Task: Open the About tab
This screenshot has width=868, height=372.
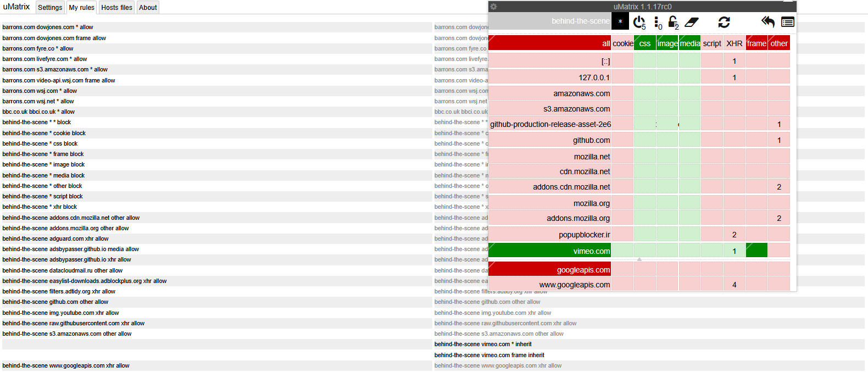Action: pyautogui.click(x=148, y=8)
